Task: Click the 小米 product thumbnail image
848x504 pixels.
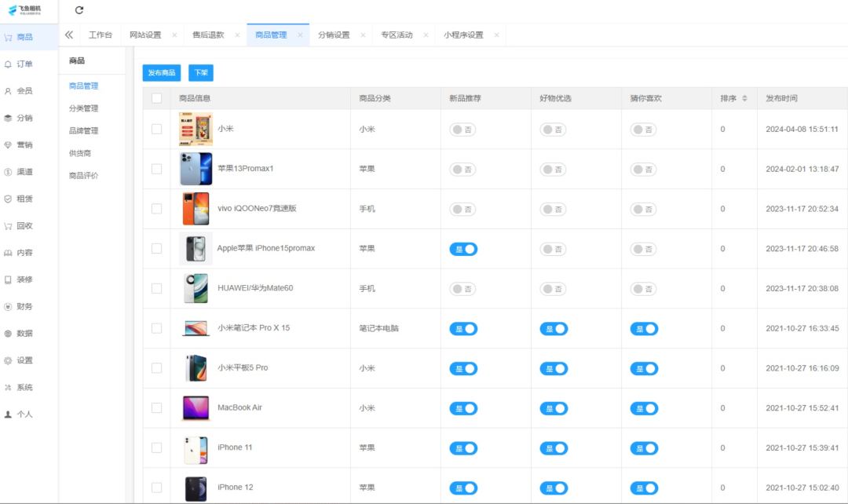Action: point(196,130)
